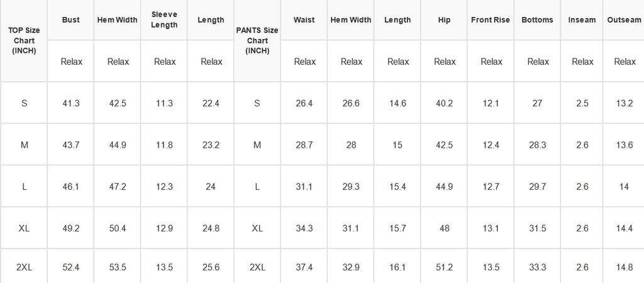Select the waist value 31.1 for size L

click(304, 187)
